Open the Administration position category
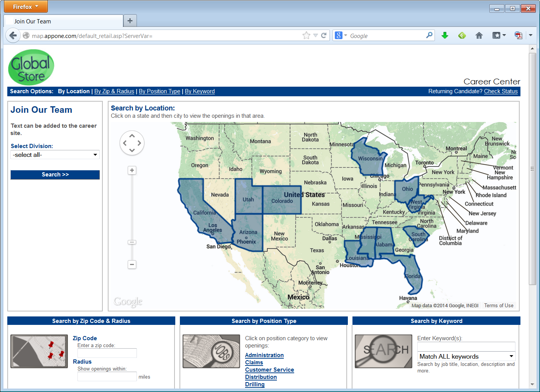Screen dimensions: 540x392 pos(264,355)
